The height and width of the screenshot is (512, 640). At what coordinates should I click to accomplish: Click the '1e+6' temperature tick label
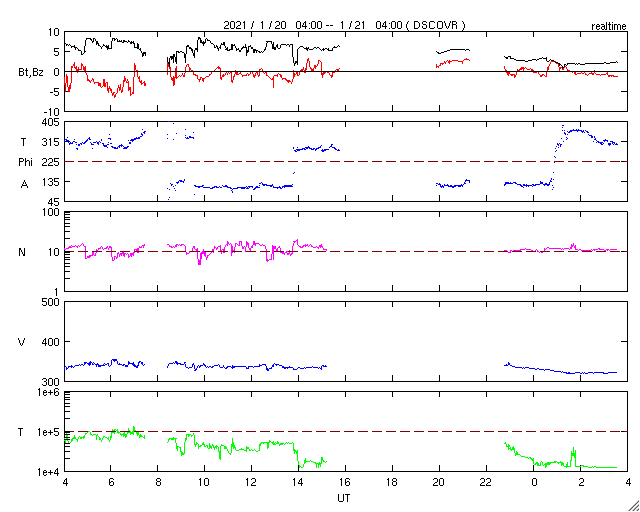(x=50, y=392)
